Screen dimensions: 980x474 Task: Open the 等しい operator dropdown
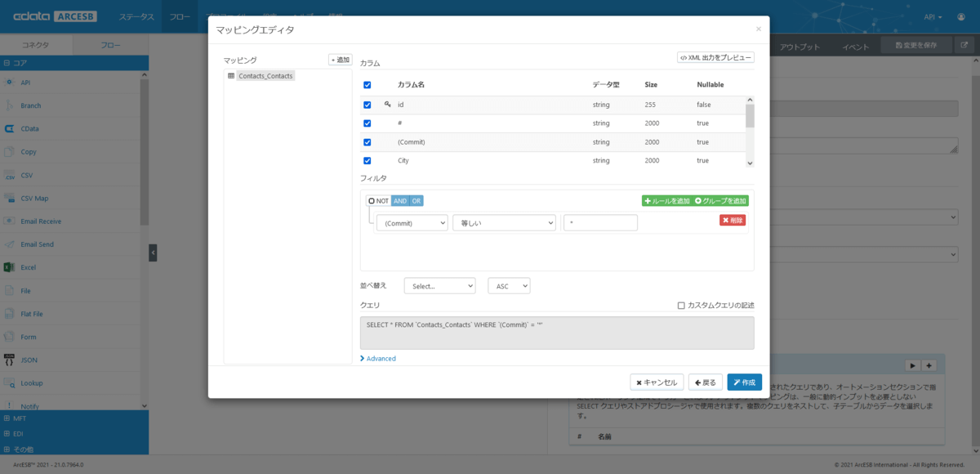[x=504, y=223]
